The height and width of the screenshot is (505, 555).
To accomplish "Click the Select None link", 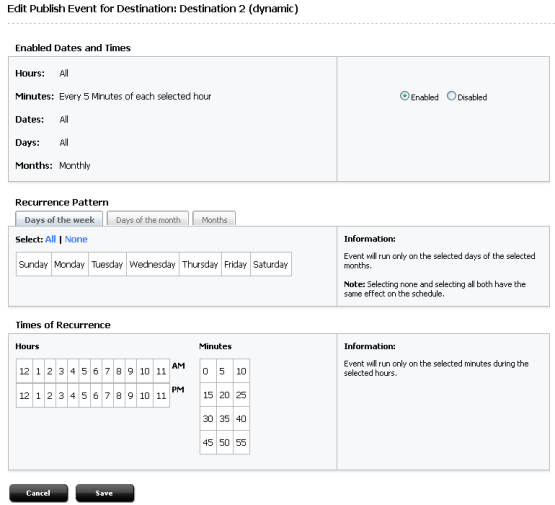I will pyautogui.click(x=76, y=239).
